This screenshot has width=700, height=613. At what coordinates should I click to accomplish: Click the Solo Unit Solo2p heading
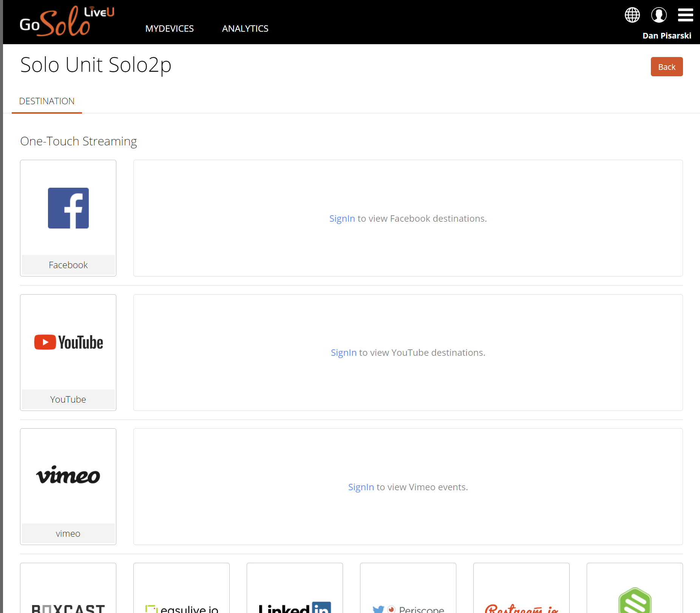[96, 65]
